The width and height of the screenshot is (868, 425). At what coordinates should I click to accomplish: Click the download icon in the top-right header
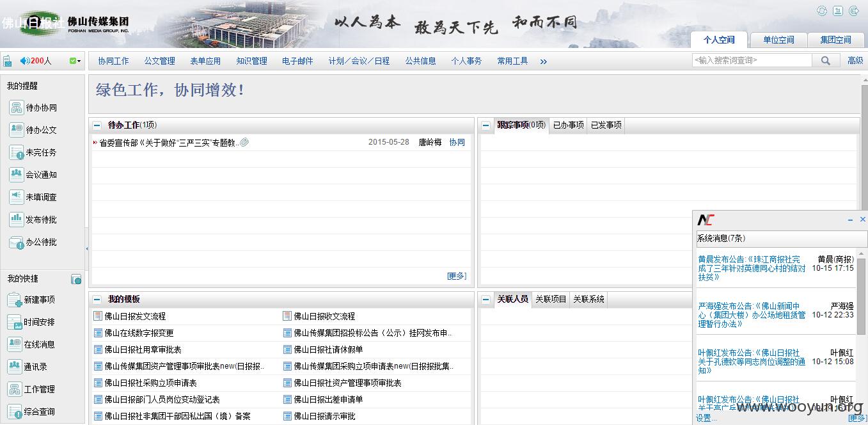(x=838, y=11)
